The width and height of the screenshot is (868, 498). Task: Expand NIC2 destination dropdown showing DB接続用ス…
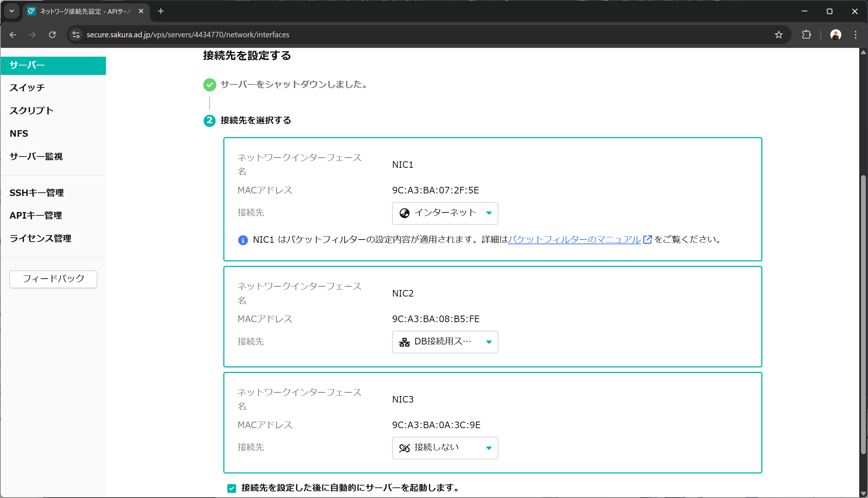(445, 342)
